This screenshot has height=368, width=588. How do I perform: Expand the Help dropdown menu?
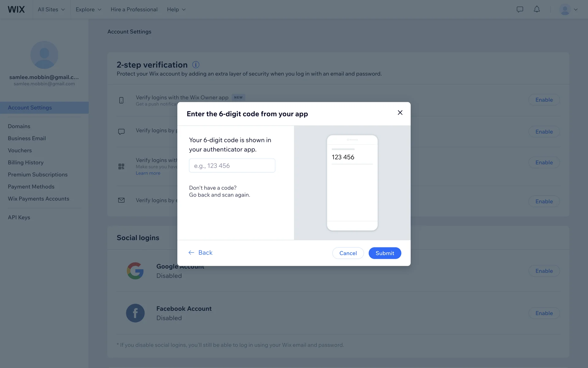tap(176, 10)
